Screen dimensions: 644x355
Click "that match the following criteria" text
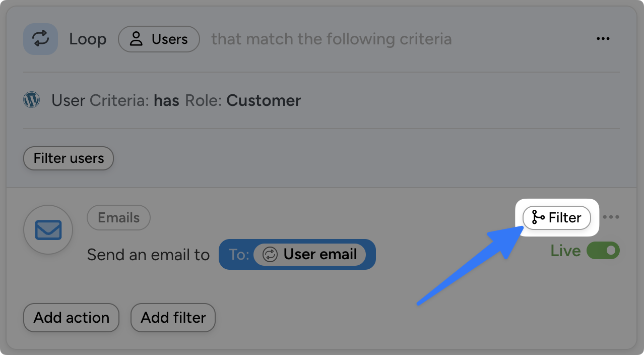click(x=331, y=39)
